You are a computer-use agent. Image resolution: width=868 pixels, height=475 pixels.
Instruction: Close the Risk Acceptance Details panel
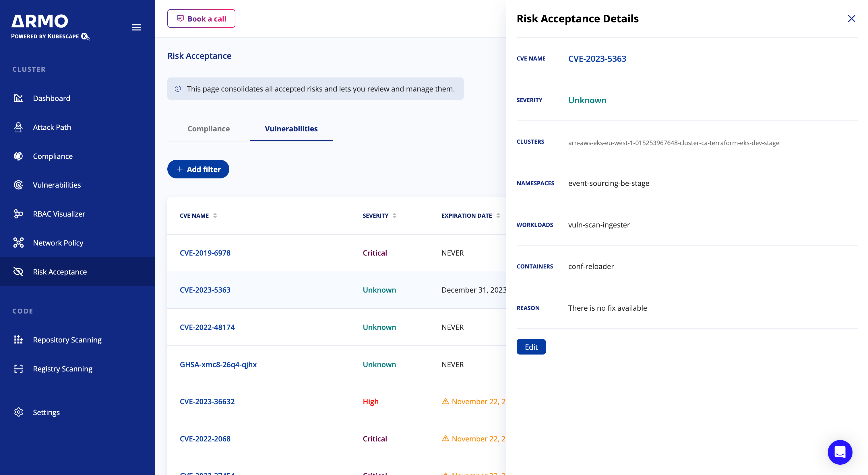point(851,19)
